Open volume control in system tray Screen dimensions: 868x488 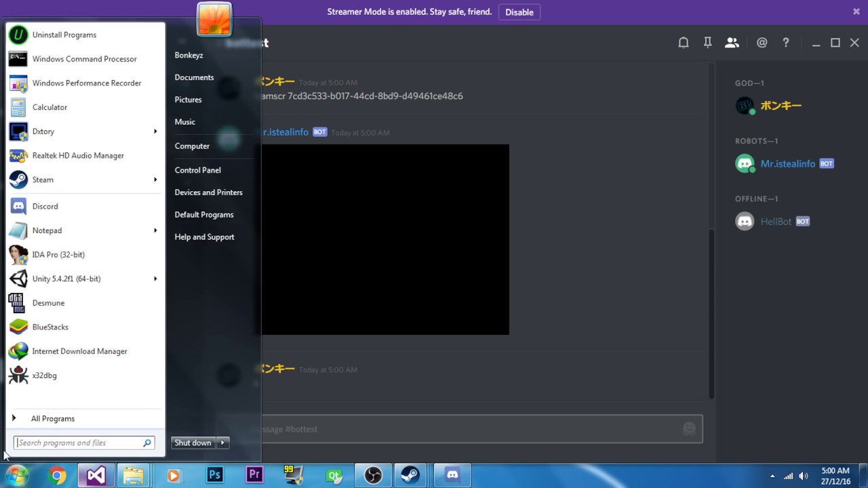804,476
